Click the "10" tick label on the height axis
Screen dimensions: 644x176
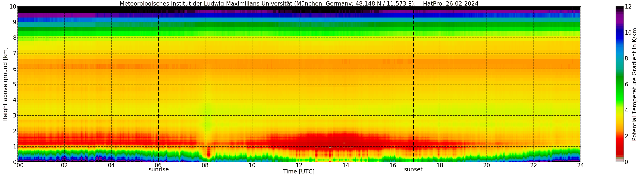(x=13, y=7)
